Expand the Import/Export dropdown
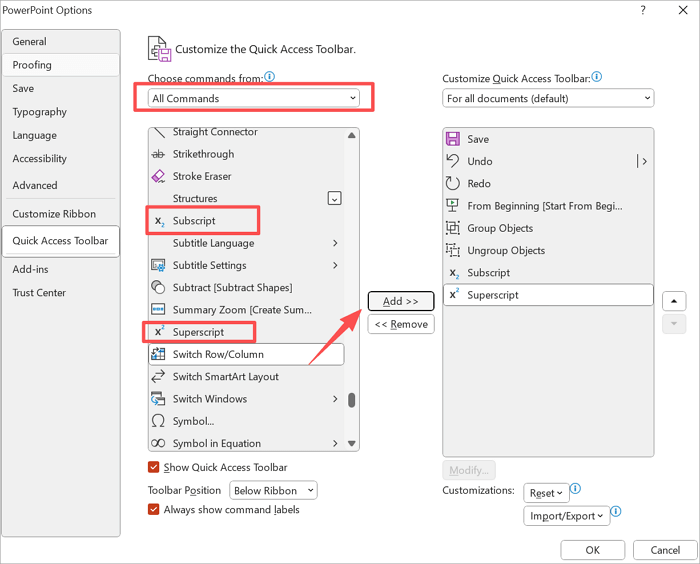This screenshot has height=564, width=700. click(565, 516)
